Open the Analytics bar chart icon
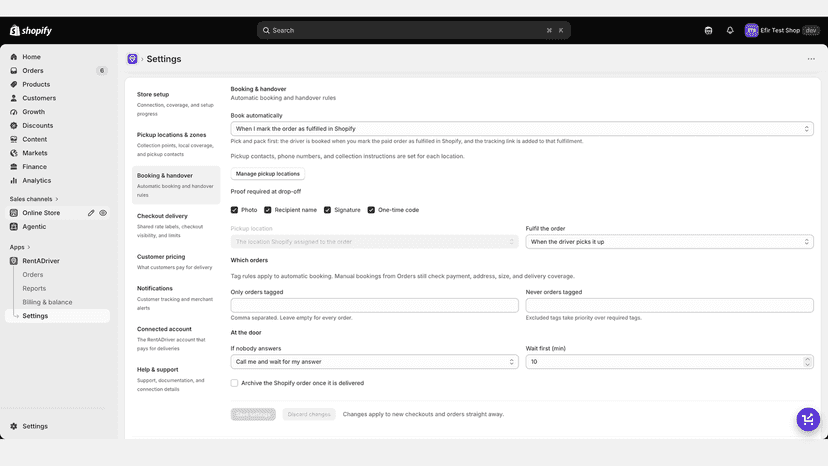Image resolution: width=828 pixels, height=466 pixels. [x=14, y=180]
